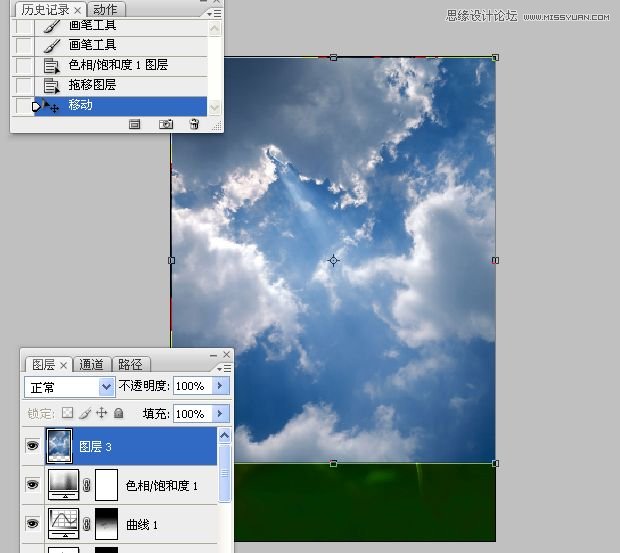Click the right-middle transform handle
This screenshot has width=620, height=553.
[495, 260]
